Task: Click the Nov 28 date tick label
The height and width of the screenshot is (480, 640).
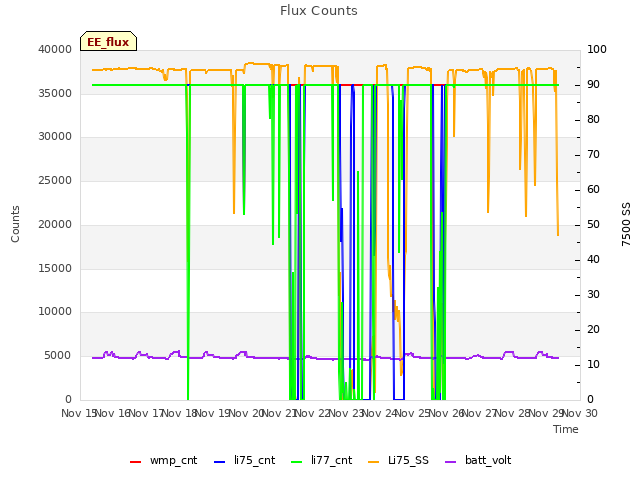Action: tap(513, 413)
